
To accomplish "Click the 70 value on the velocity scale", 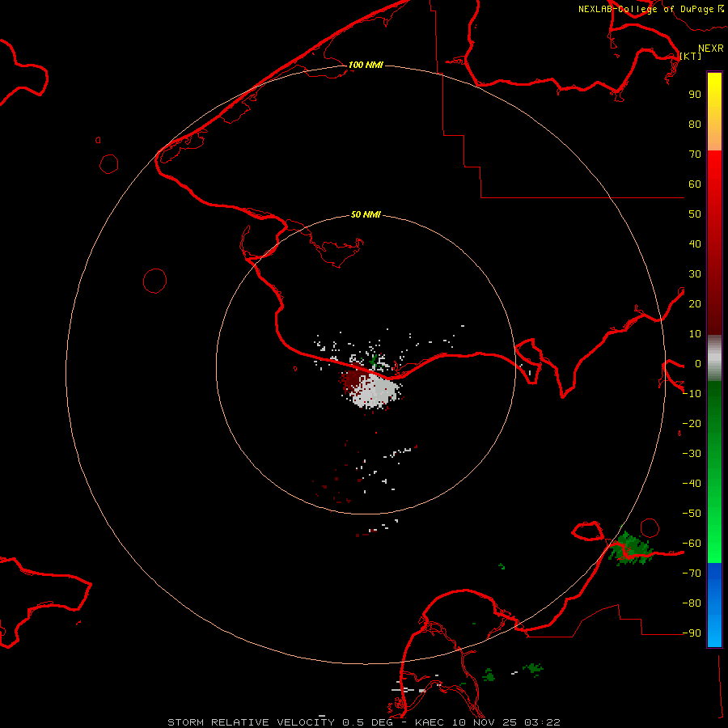I will [695, 154].
